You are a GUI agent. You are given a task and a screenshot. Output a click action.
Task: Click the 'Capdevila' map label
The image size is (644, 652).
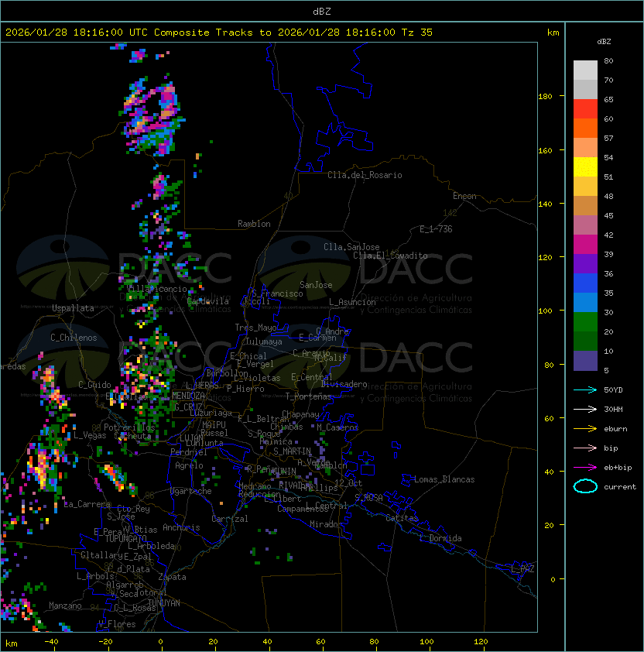coord(208,301)
